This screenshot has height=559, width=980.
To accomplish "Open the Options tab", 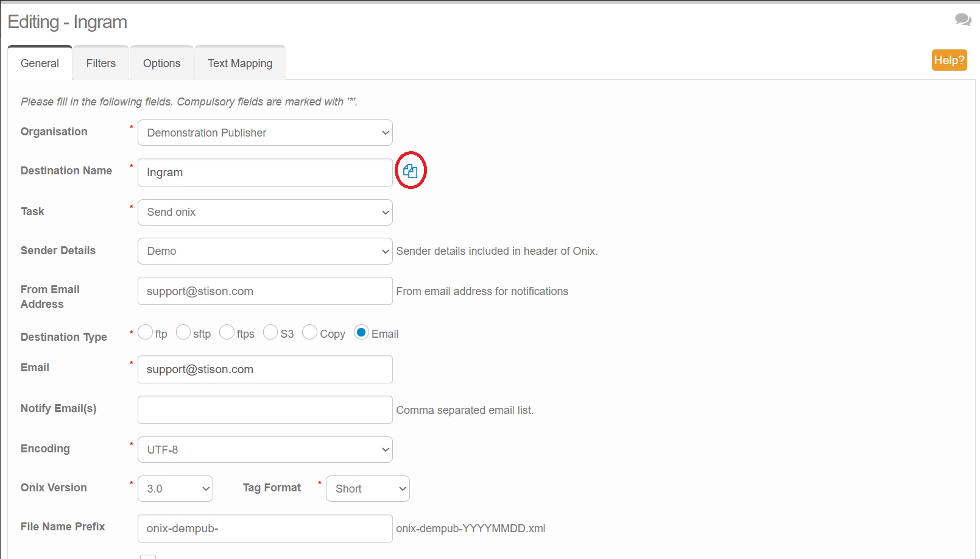I will point(161,63).
